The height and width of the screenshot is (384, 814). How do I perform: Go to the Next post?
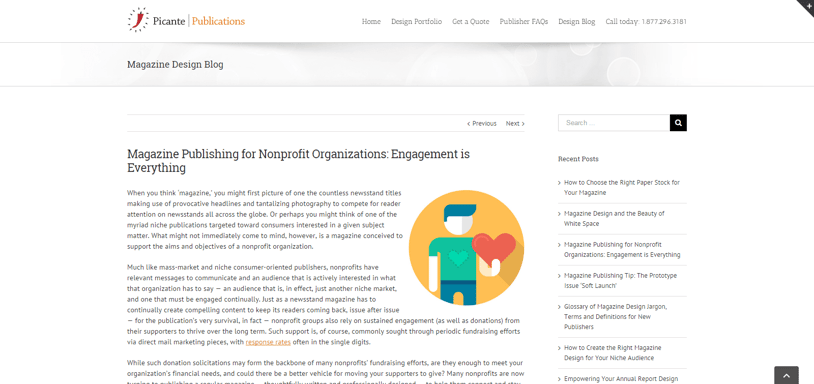[x=515, y=124]
